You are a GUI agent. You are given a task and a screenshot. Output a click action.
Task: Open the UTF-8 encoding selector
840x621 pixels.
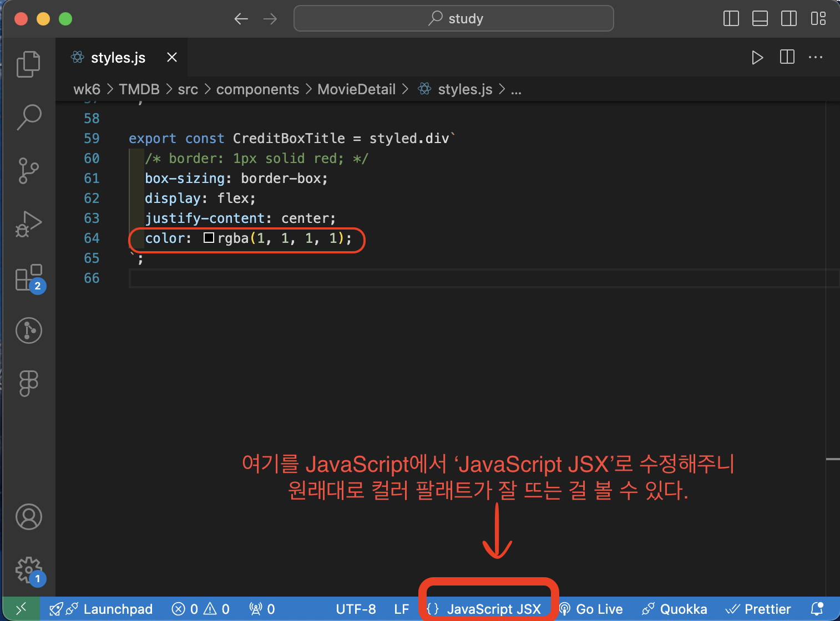coord(356,609)
